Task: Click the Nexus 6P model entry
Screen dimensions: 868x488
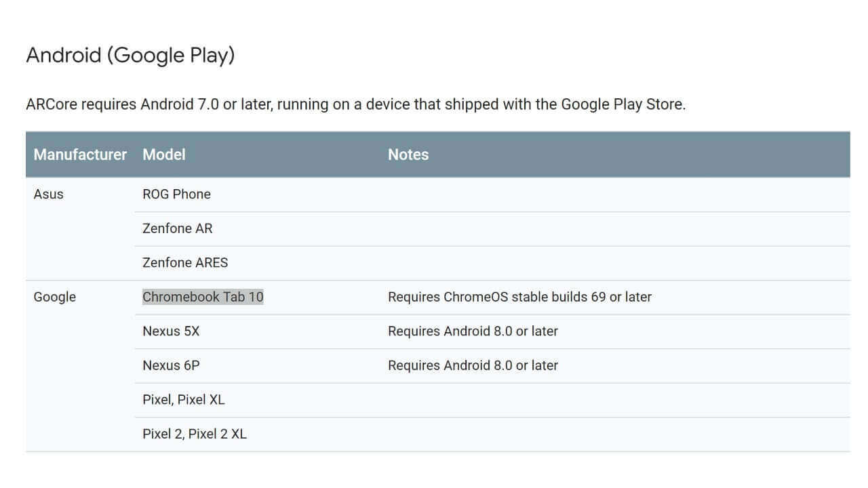Action: point(171,365)
